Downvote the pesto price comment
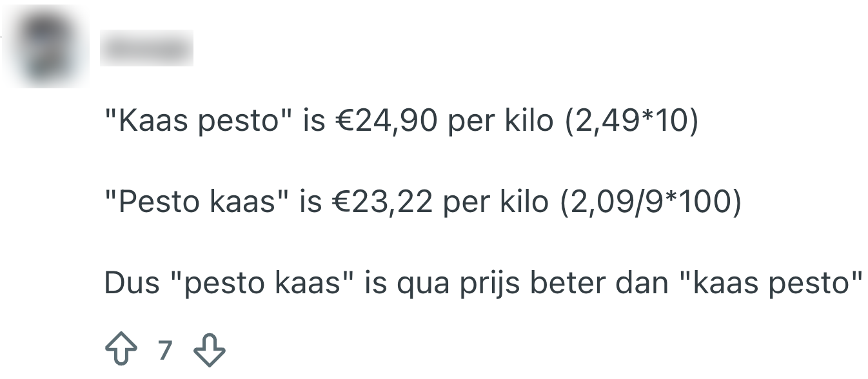 pos(210,350)
